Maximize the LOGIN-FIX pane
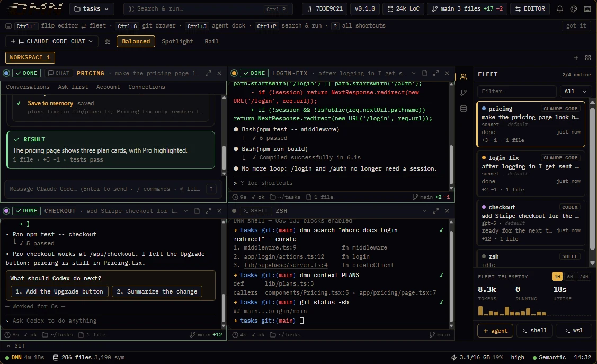The width and height of the screenshot is (597, 364). tap(436, 73)
